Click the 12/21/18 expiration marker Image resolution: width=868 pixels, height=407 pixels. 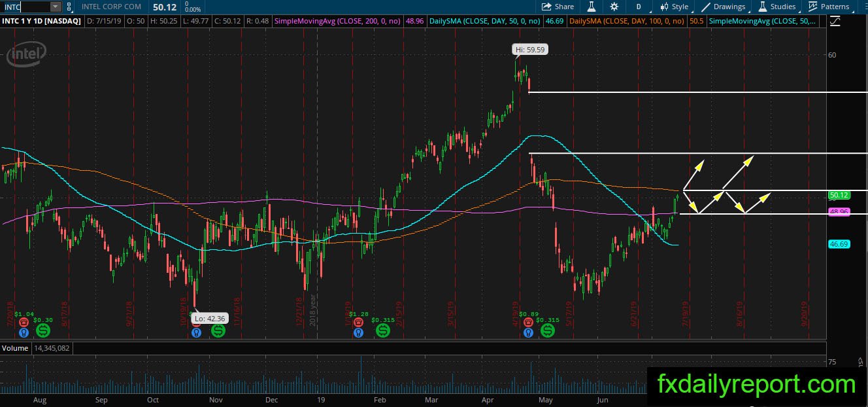(297, 313)
